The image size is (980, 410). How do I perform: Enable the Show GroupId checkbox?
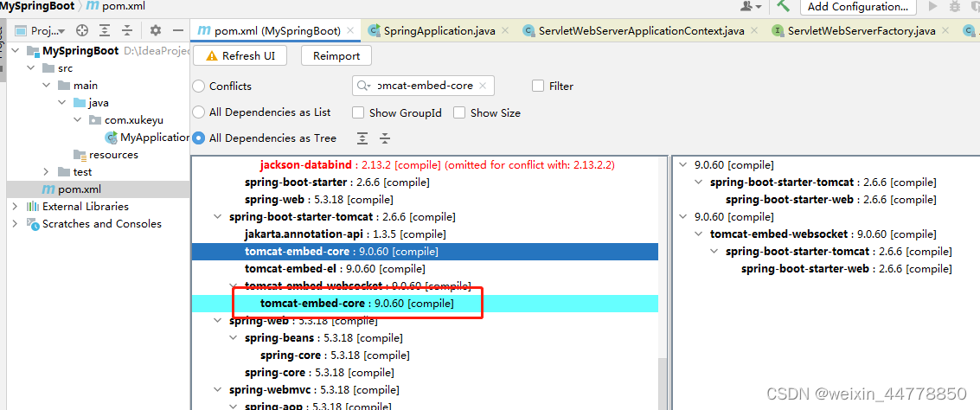coord(358,112)
